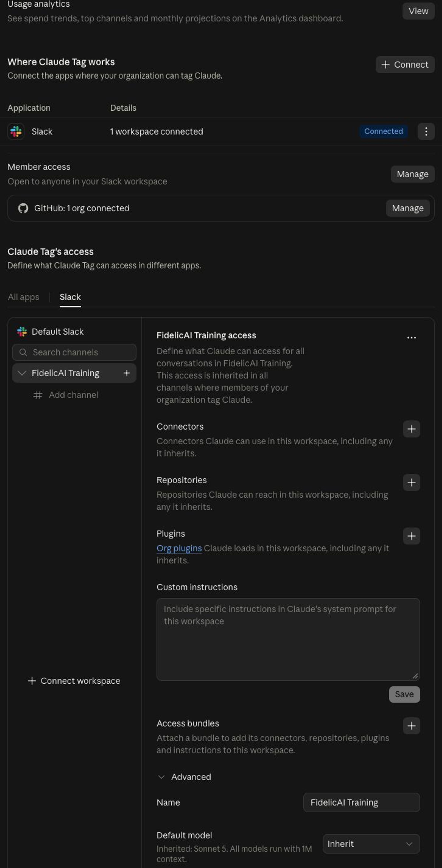Select the Slack tab
Screen dimensions: 442x868
70,297
